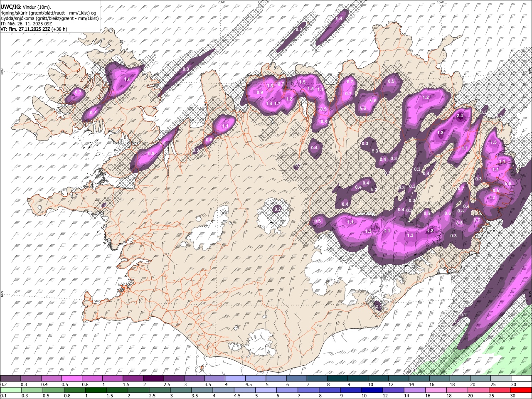The width and height of the screenshot is (532, 399).
Task: Click the bright red 30 swatch, bottom legend row
Action: [521, 390]
